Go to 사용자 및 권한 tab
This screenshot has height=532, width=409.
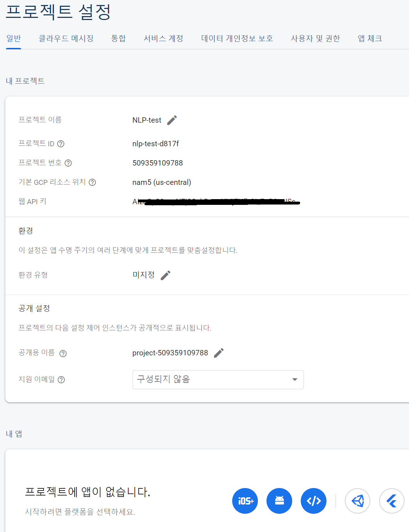[315, 38]
